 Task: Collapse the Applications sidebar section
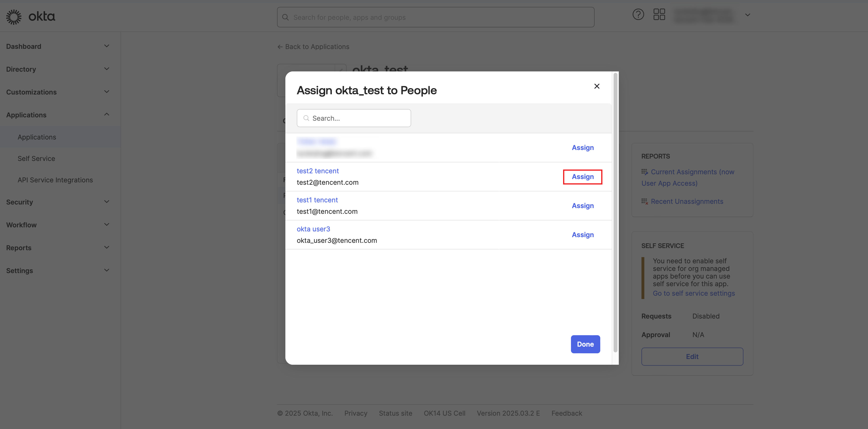click(106, 115)
